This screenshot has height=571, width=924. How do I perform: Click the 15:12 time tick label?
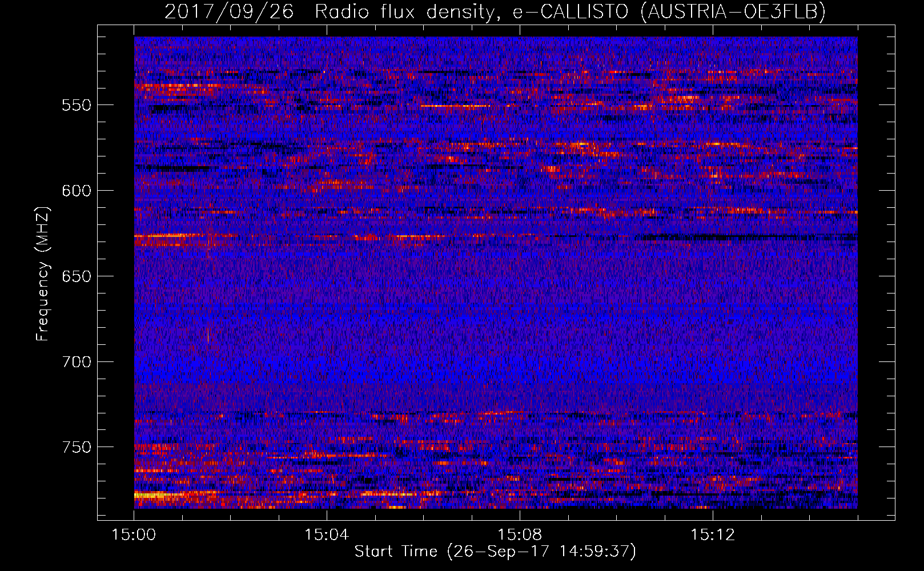pyautogui.click(x=713, y=535)
